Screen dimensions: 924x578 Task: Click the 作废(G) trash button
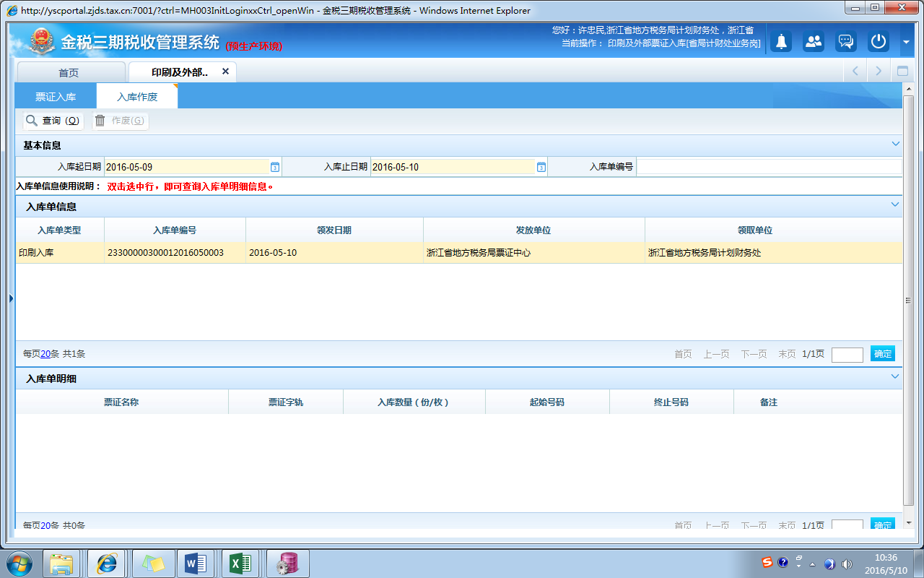click(120, 121)
